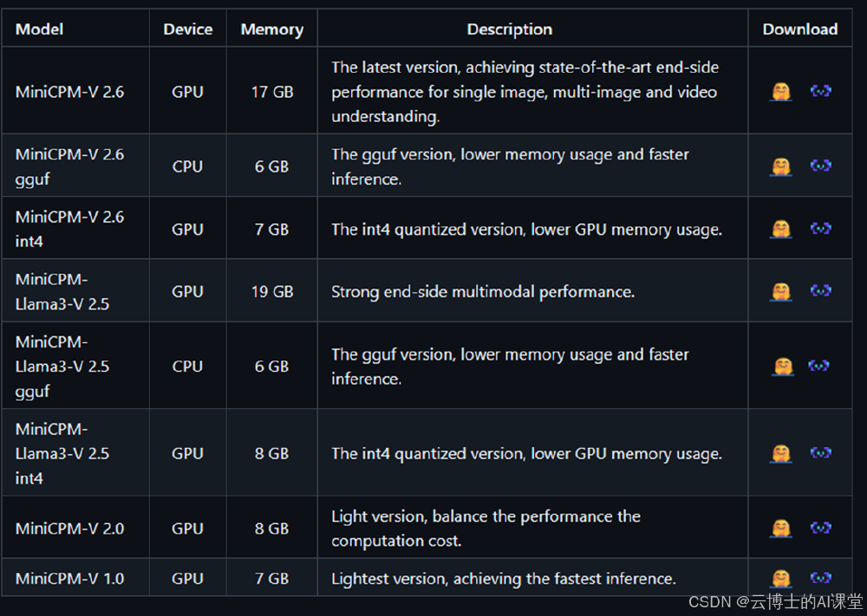Open Hugging Face icon in the 19 GB row
Image resolution: width=867 pixels, height=616 pixels.
tap(781, 292)
